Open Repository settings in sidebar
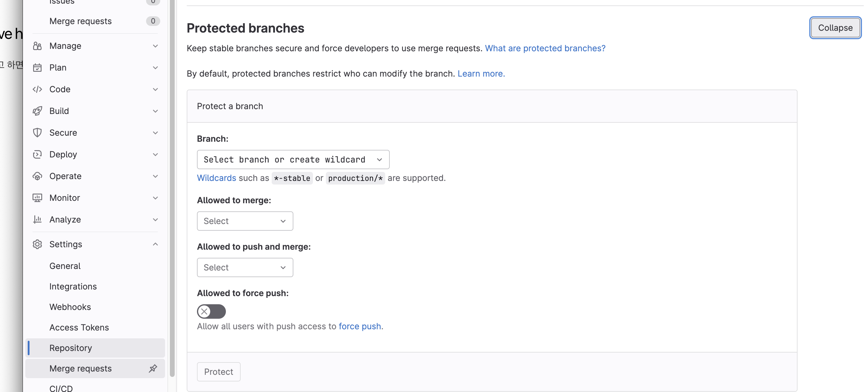868x392 pixels. [70, 348]
